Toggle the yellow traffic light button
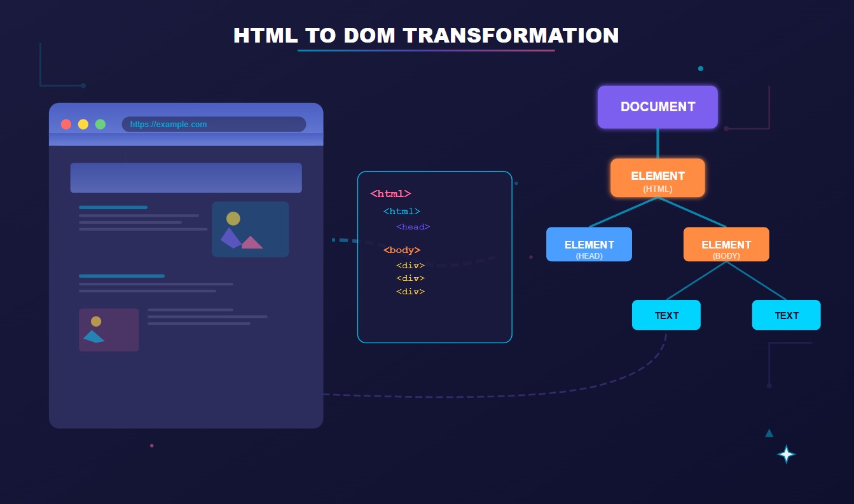 click(x=83, y=124)
